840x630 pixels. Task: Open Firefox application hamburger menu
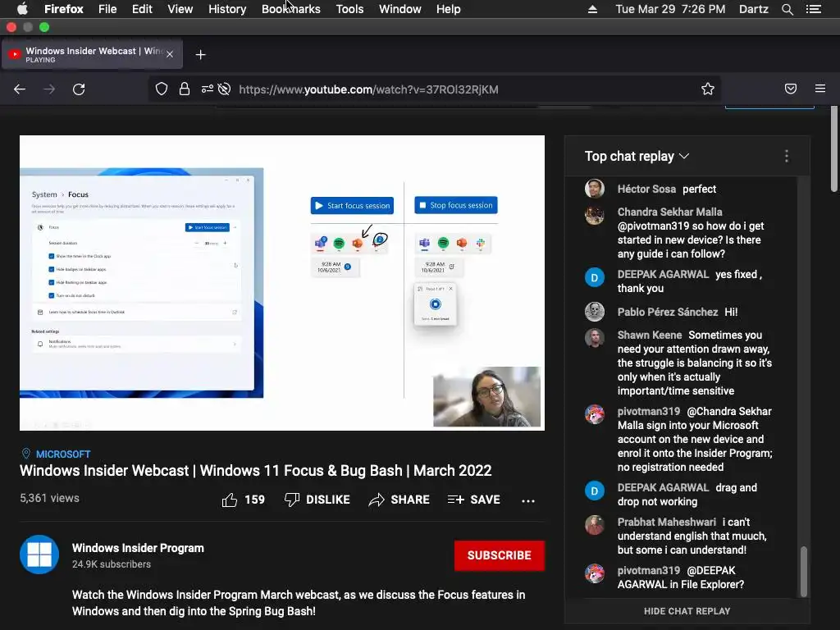820,89
